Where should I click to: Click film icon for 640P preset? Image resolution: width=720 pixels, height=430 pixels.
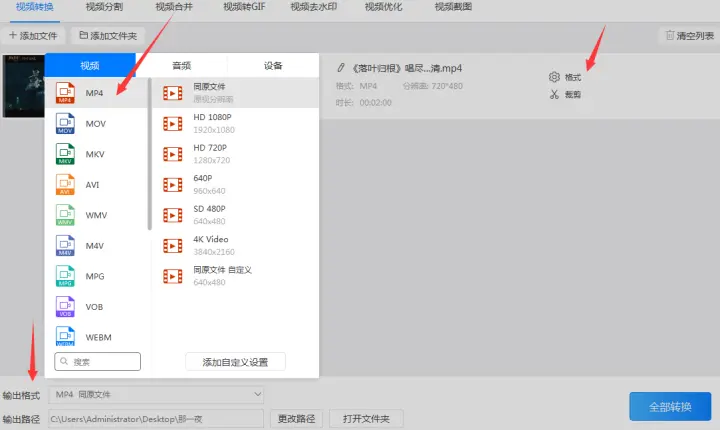(173, 185)
